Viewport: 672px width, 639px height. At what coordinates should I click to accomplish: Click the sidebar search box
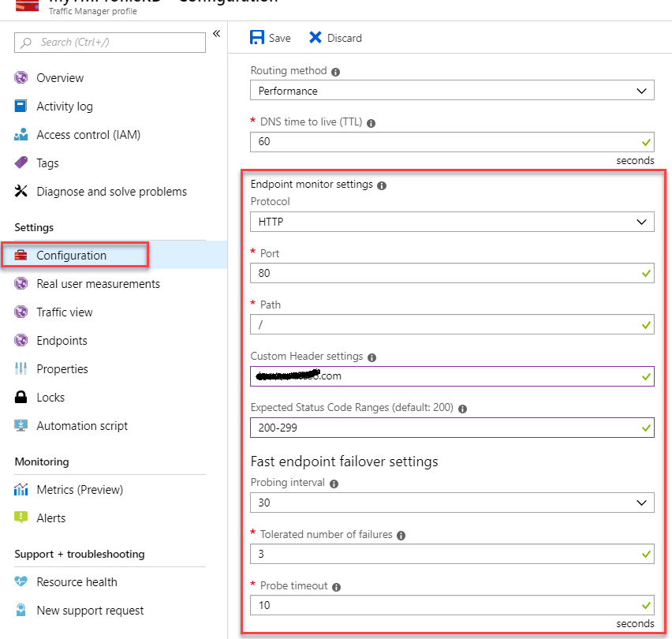coord(118,43)
